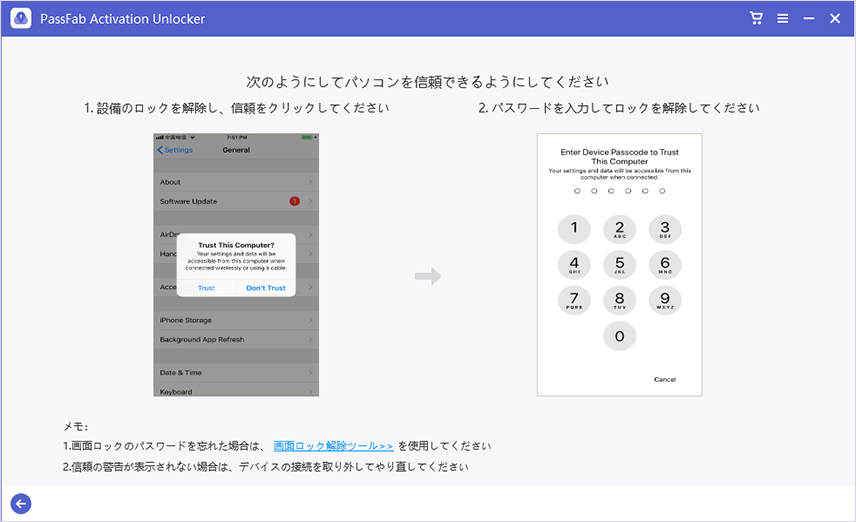Click note 2 about デバイスの接続を取り外して

click(266, 467)
